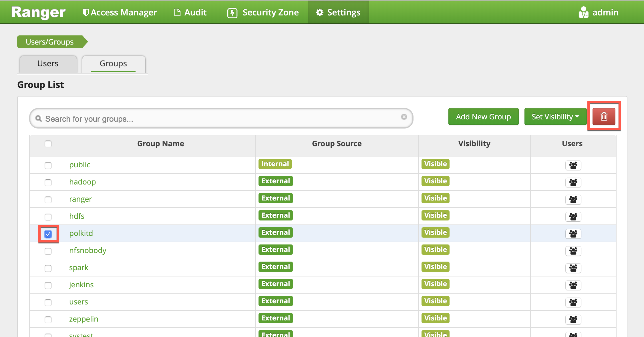Clear search with the x icon

(404, 117)
